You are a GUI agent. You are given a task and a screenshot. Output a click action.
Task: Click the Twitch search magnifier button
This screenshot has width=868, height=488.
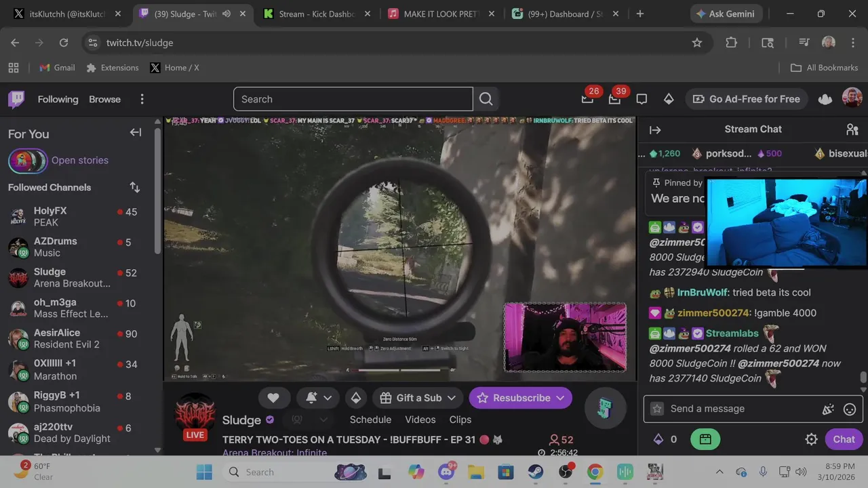[486, 99]
